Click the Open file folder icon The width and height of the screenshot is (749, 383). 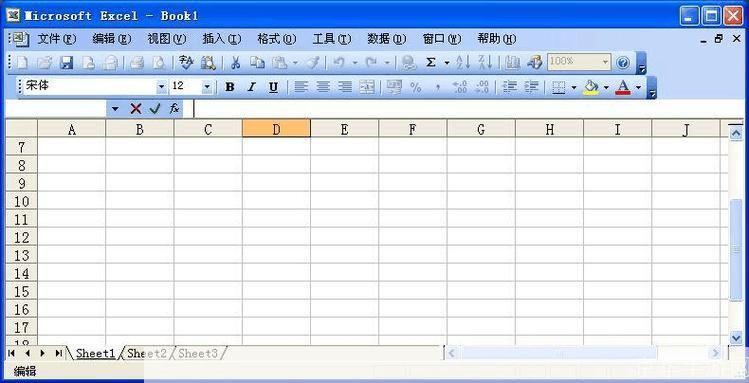44,63
